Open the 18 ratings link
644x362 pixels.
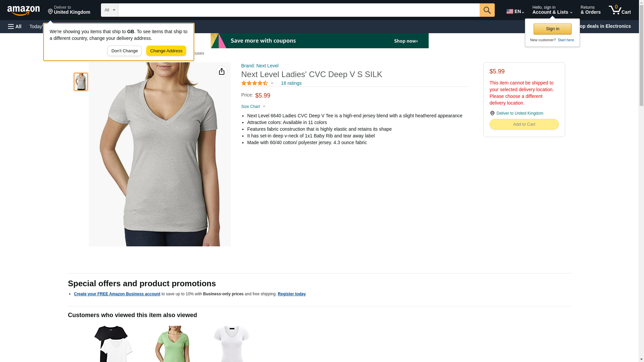[291, 83]
